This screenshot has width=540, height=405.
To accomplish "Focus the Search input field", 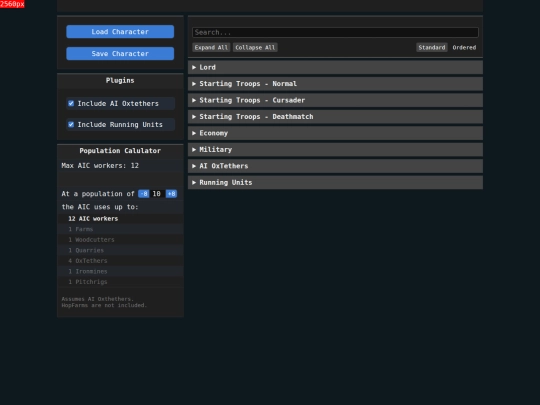I will coord(335,32).
